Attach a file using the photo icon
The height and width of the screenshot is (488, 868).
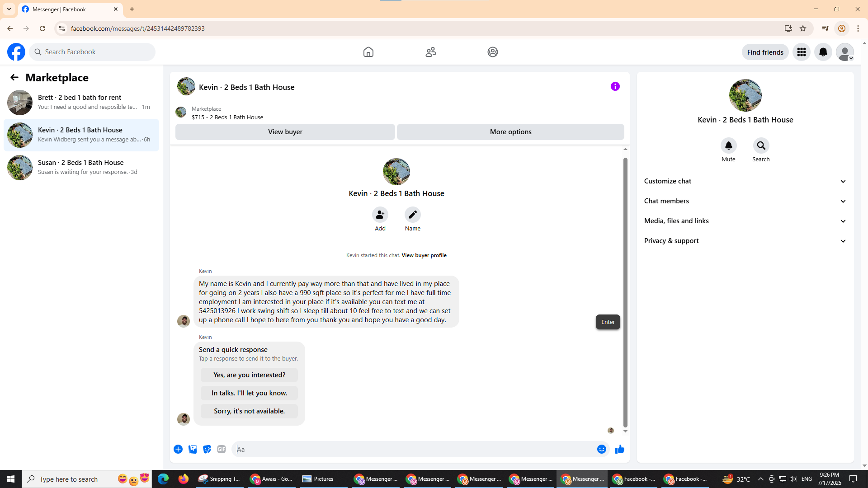tap(193, 449)
